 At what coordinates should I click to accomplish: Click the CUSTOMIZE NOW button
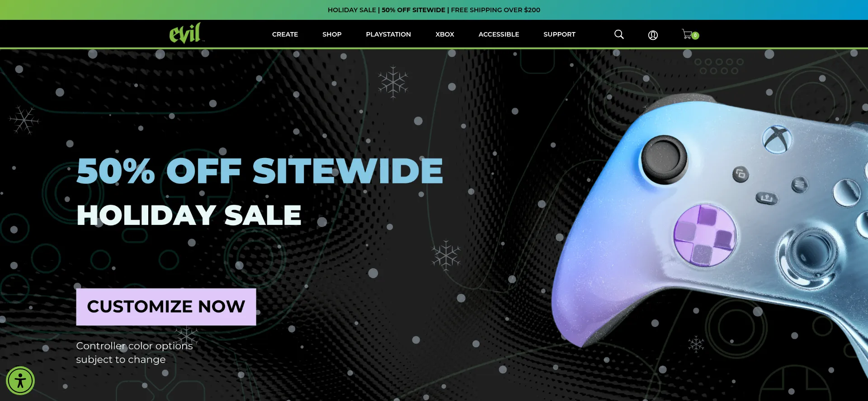(x=166, y=307)
